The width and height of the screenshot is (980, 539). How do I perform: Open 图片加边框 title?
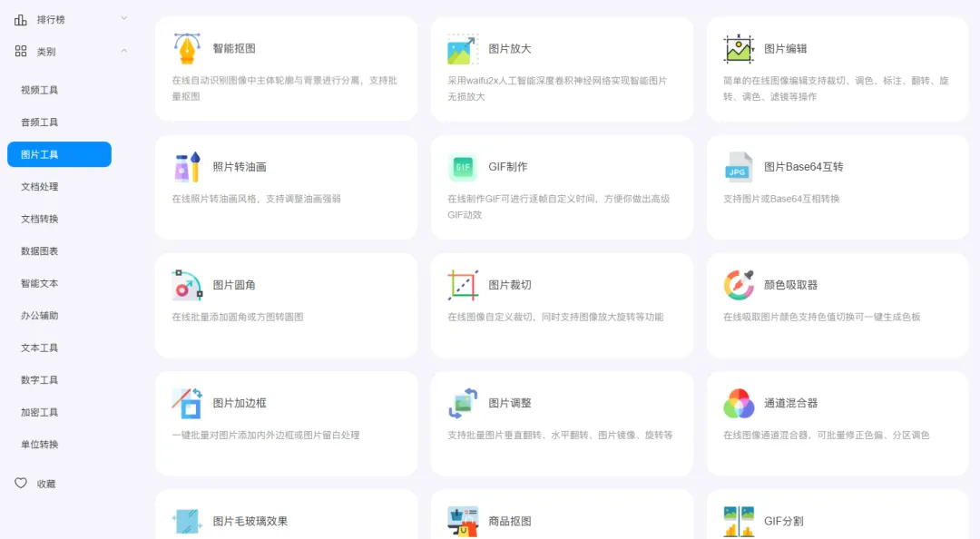pos(240,403)
